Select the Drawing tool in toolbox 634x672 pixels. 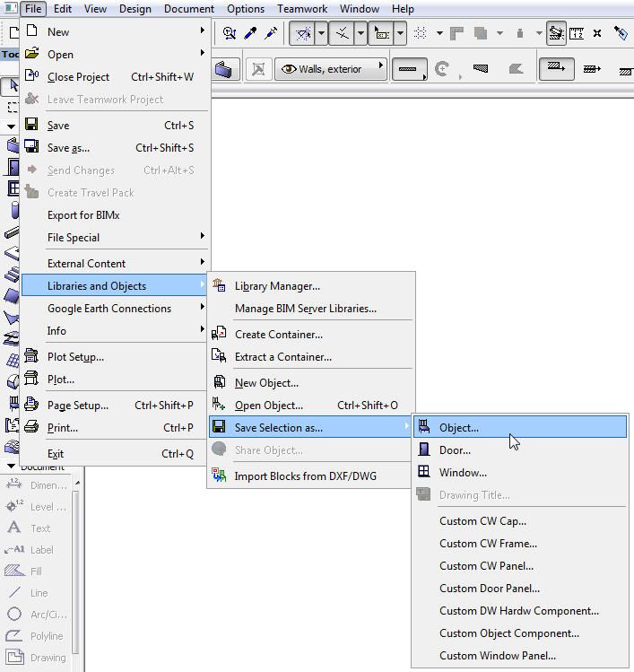pos(36,657)
